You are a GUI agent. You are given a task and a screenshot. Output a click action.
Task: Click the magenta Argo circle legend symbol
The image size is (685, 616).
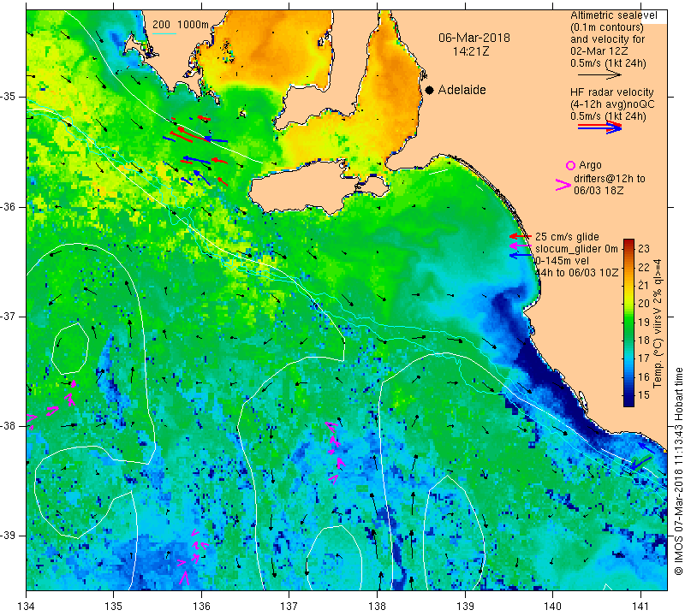(x=570, y=165)
